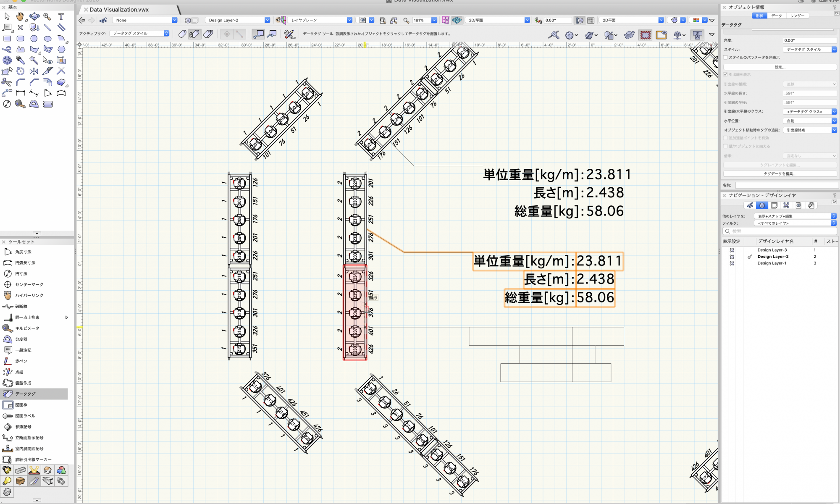Click タグデータを編集... button

point(780,174)
